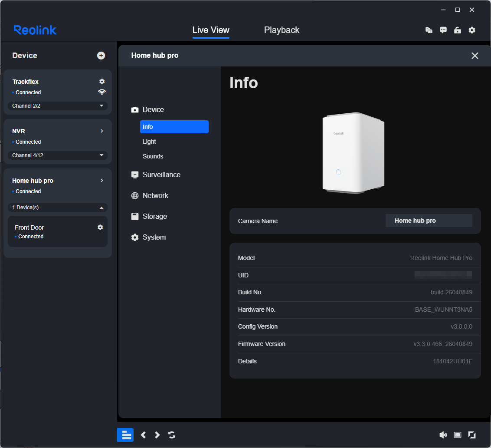Select the Trackflex device card title
Viewport: 491px width, 448px height.
click(x=25, y=82)
